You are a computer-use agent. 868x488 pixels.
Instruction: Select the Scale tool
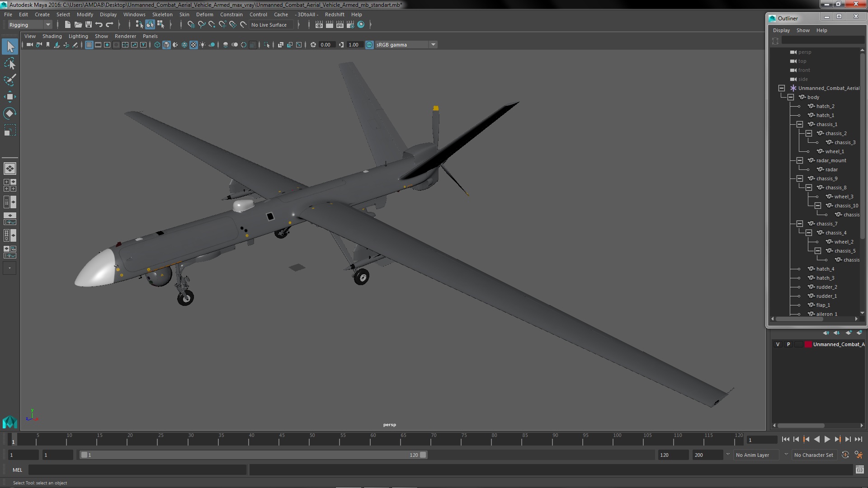[10, 130]
